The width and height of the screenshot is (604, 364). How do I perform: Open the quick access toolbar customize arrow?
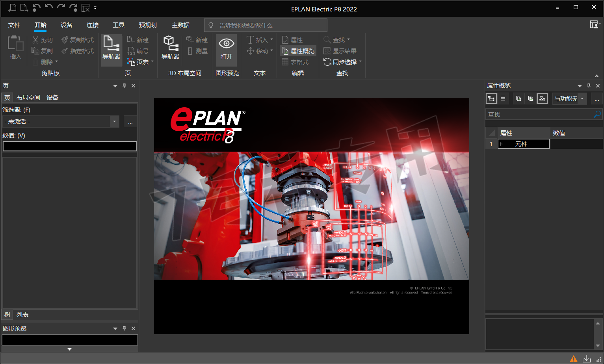point(95,7)
